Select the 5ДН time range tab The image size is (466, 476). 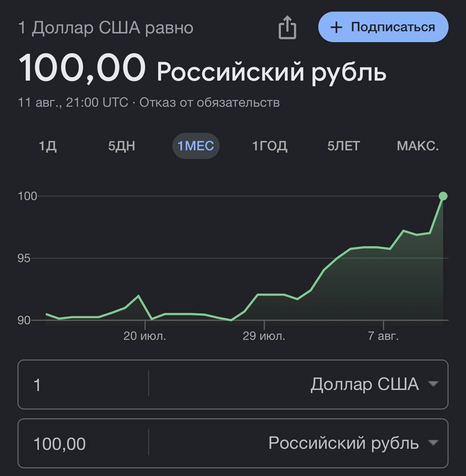122,146
